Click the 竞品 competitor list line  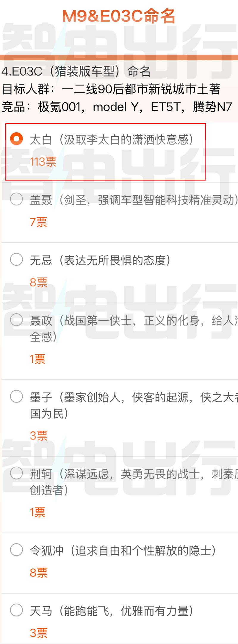coord(117,107)
